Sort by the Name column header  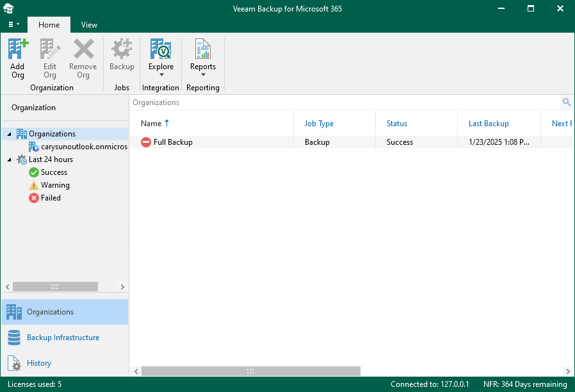(151, 124)
